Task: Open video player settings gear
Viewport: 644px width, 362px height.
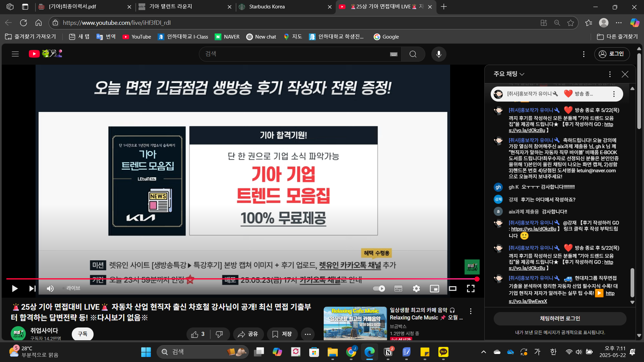Action: coord(416,289)
